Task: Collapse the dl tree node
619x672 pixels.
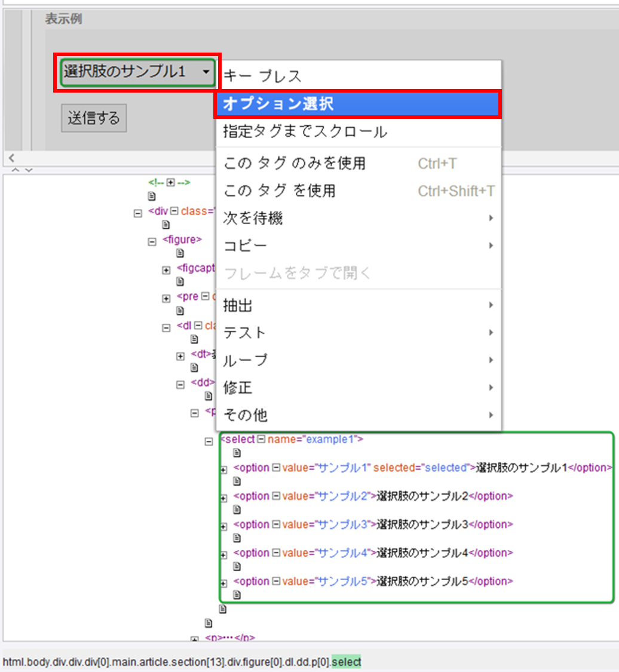Action: pyautogui.click(x=166, y=329)
